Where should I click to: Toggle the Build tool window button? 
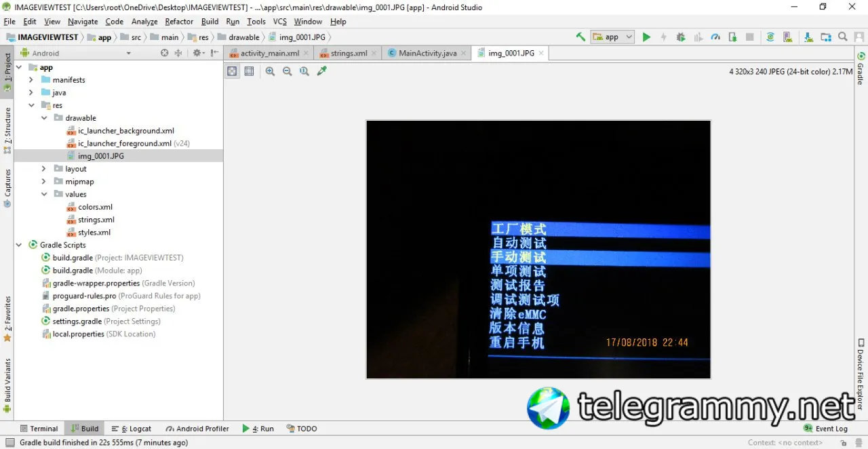pos(85,429)
